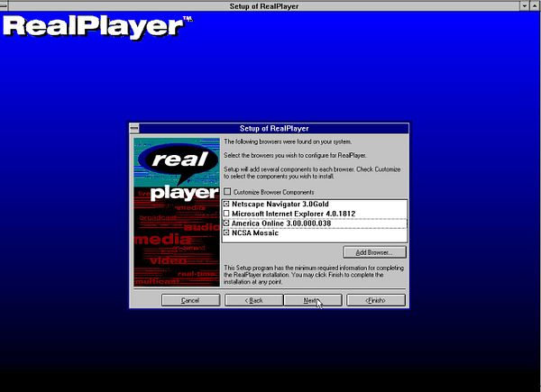
Task: Open the setup dialog's system menu box
Action: tap(134, 129)
